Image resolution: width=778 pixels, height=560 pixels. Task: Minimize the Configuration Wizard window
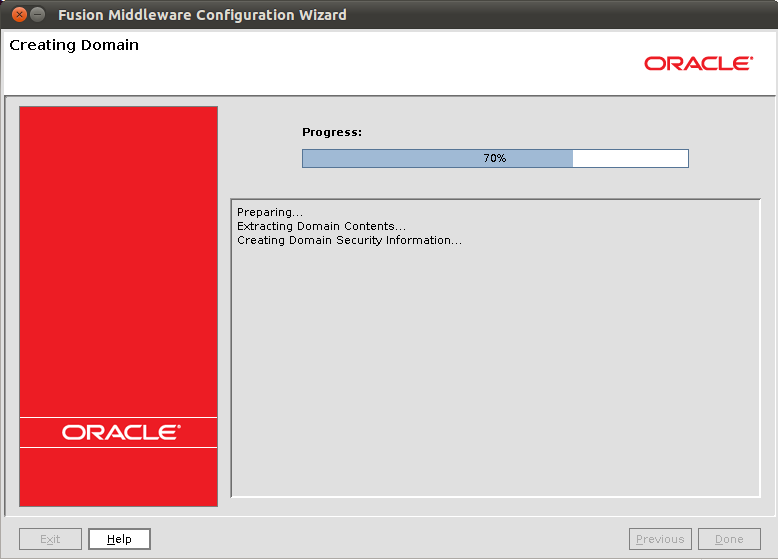38,15
